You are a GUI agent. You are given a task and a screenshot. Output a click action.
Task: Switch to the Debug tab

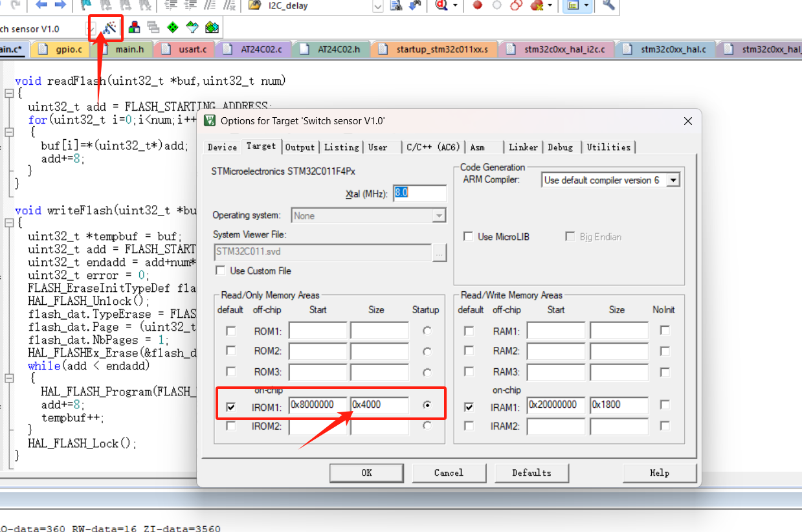pyautogui.click(x=561, y=148)
